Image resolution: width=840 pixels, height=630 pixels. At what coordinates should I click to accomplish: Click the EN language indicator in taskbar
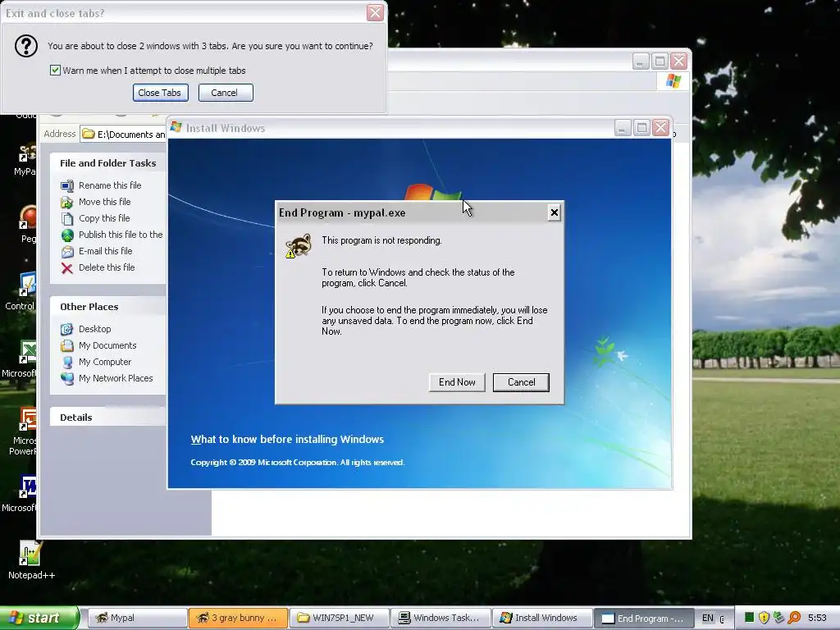click(708, 619)
